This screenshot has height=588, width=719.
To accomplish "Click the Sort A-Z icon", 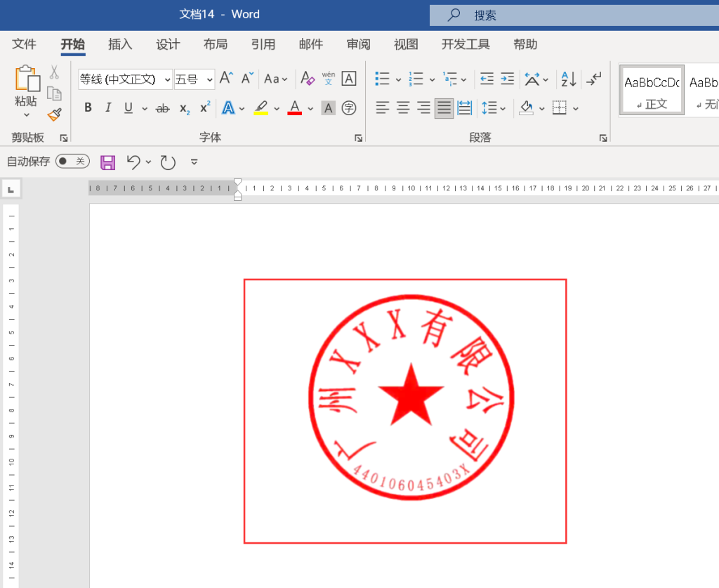I will click(x=569, y=79).
